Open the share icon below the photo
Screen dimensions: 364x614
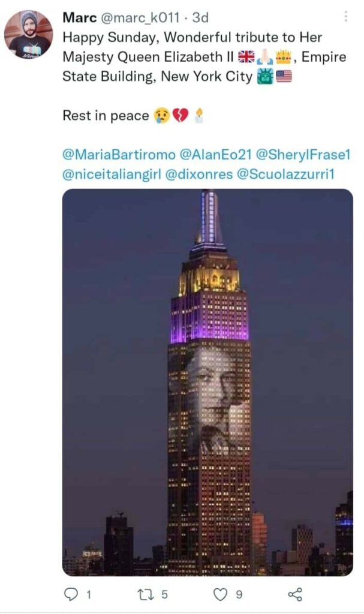(295, 594)
